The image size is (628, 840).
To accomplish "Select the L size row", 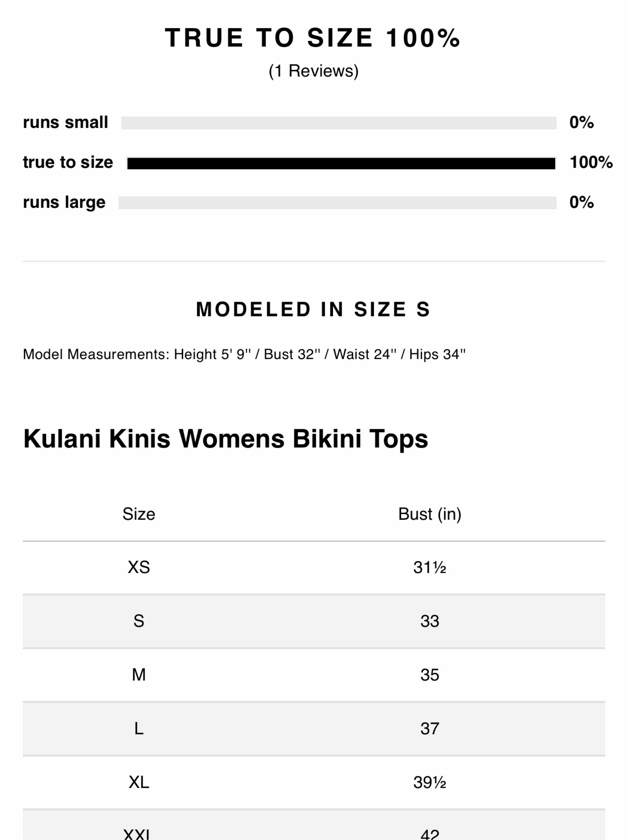I will [314, 729].
